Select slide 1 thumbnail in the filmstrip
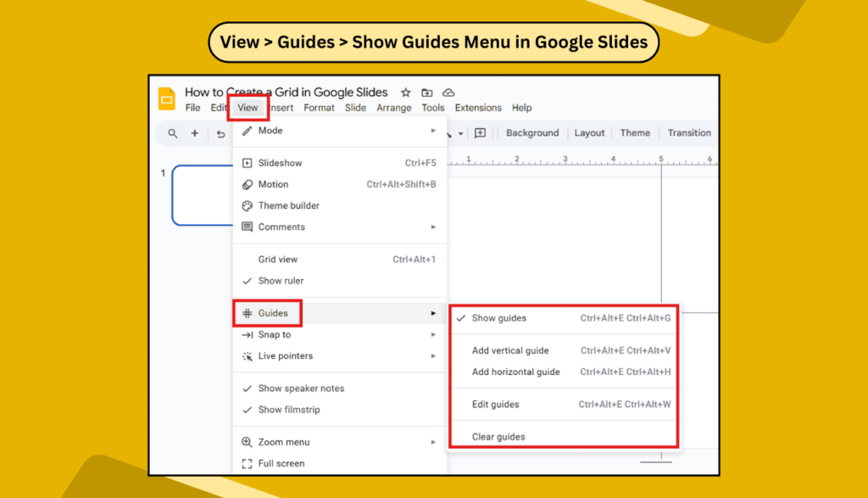 click(203, 195)
